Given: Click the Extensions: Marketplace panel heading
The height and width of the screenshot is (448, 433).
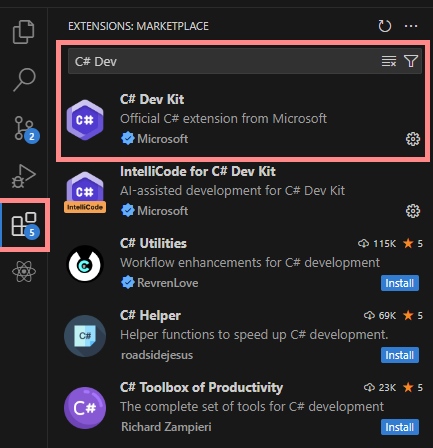Looking at the screenshot, I should [x=138, y=26].
